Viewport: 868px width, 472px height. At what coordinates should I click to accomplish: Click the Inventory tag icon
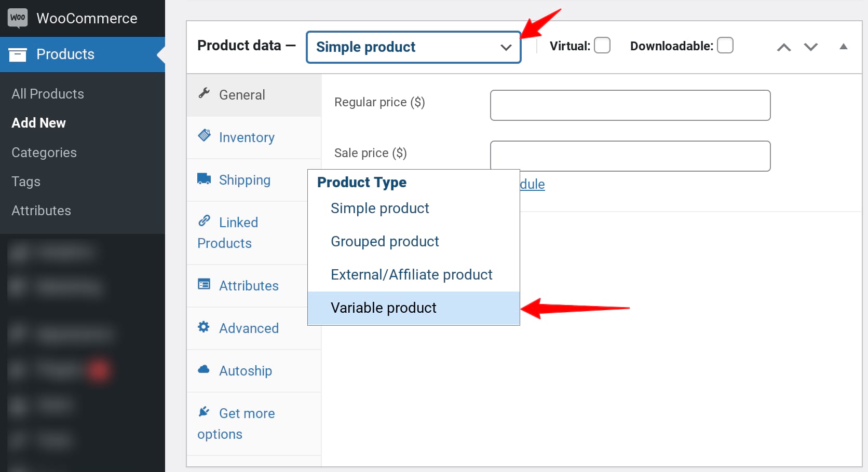[x=204, y=136]
